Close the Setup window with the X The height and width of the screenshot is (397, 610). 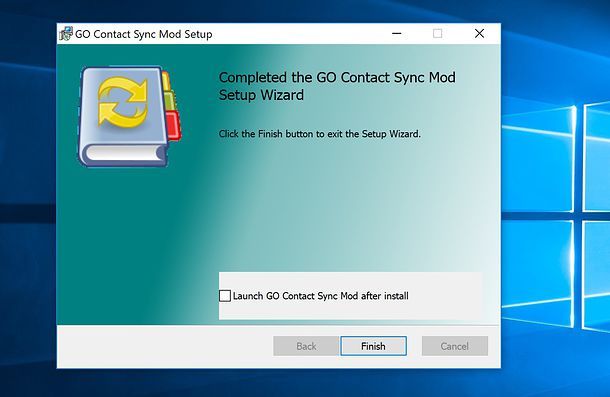pyautogui.click(x=479, y=33)
